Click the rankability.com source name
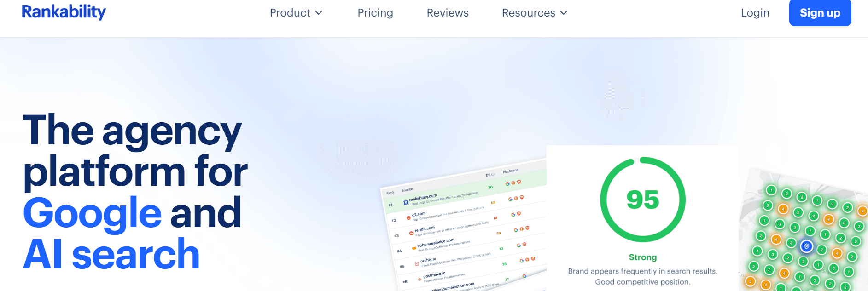Viewport: 868px width, 291px height. [x=423, y=197]
